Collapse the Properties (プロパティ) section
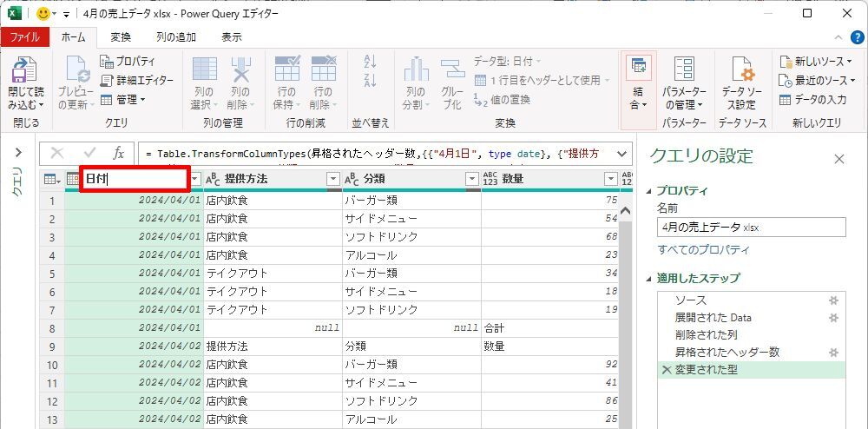 tap(651, 191)
